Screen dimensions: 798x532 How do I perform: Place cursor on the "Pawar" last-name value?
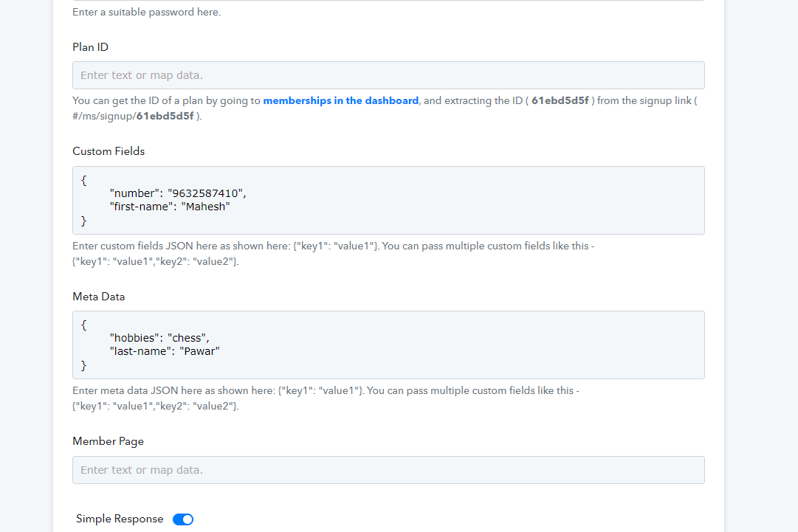coord(199,352)
